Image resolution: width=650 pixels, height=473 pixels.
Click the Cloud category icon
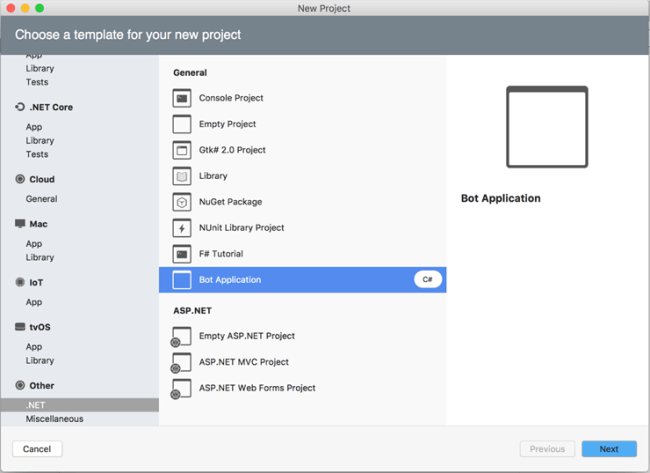click(x=20, y=179)
